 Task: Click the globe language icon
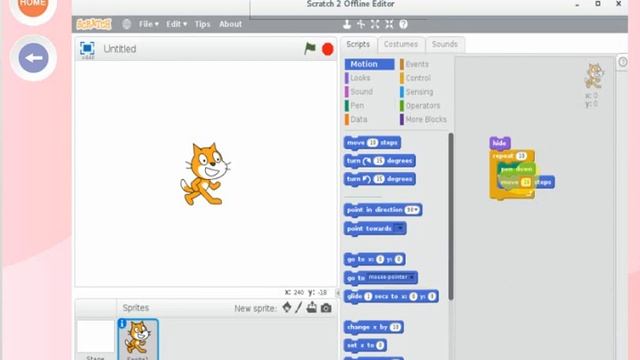[x=127, y=24]
